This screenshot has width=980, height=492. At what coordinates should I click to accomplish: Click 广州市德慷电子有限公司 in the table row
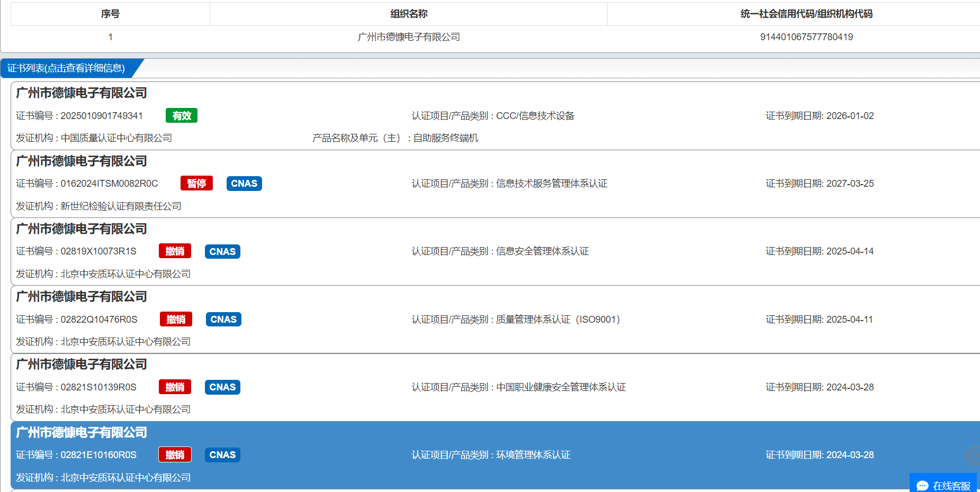point(409,37)
